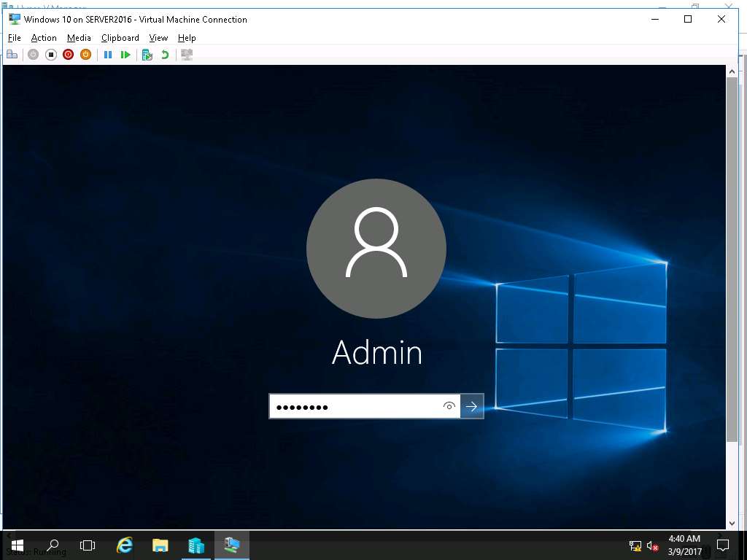Open the File menu
This screenshot has width=747, height=560.
click(15, 38)
